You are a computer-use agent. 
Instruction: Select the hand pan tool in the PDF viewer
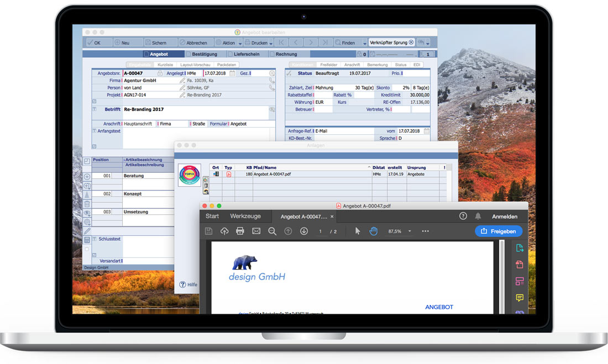coord(374,231)
